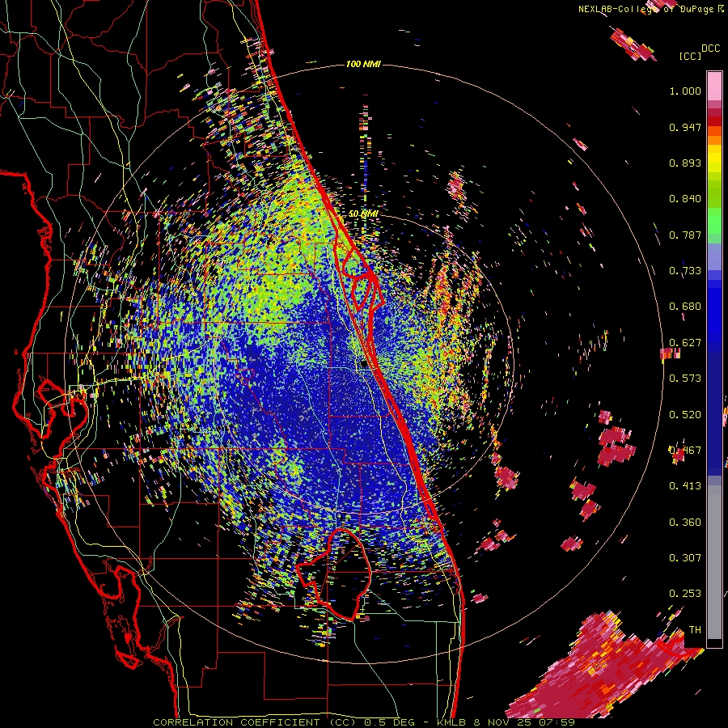Screen dimensions: 728x728
Task: Select the 0.840 scale value
Action: [685, 199]
